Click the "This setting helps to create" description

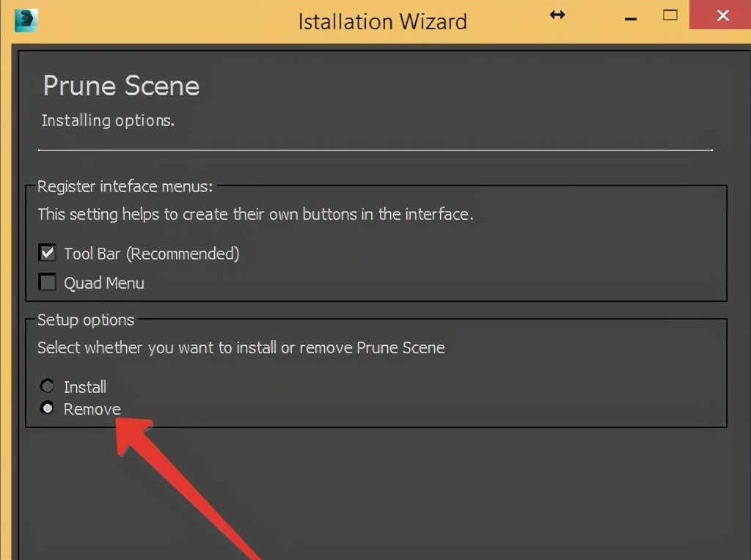[x=254, y=214]
